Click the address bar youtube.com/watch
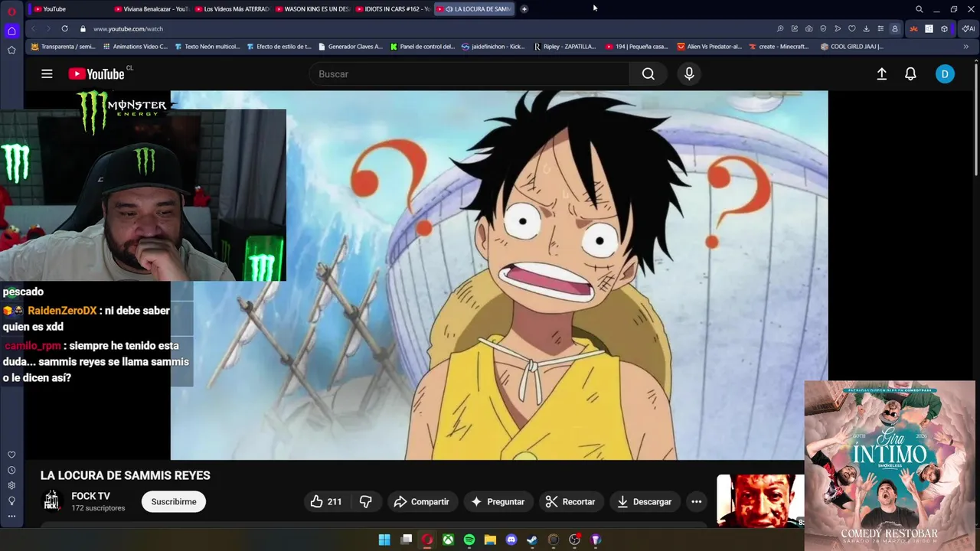The height and width of the screenshot is (551, 980). [x=128, y=28]
